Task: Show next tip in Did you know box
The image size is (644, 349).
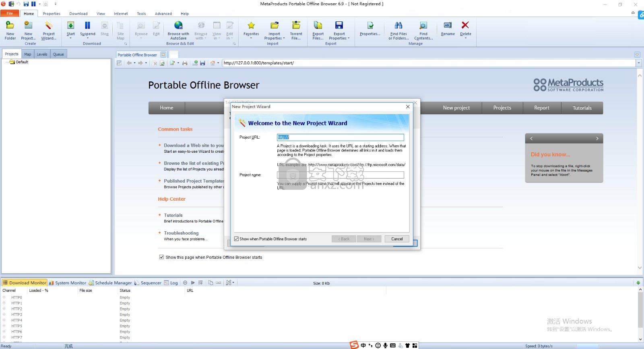Action: click(597, 138)
